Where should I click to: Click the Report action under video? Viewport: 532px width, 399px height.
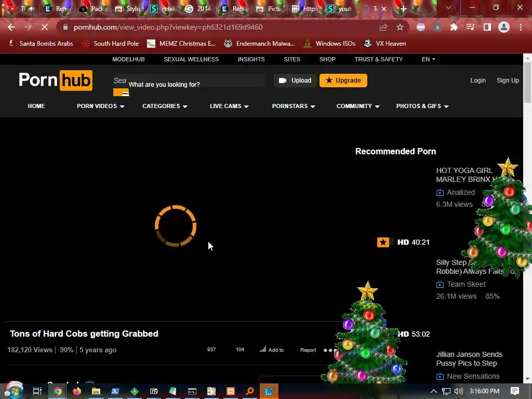click(308, 350)
